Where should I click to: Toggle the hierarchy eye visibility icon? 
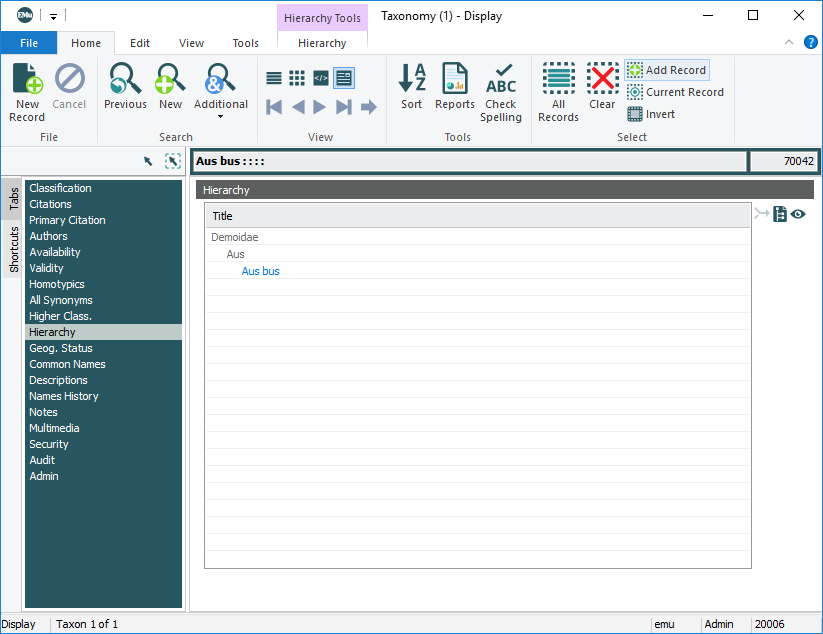coord(799,214)
